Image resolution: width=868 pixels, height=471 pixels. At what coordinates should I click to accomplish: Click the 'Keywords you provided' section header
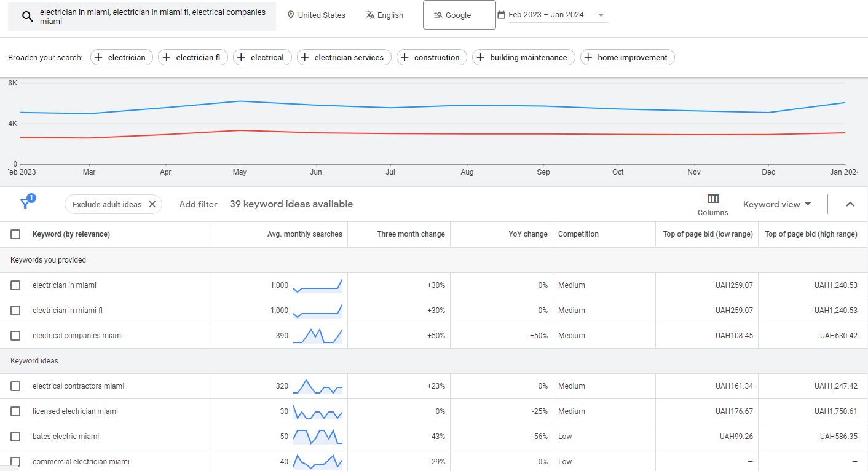(48, 260)
